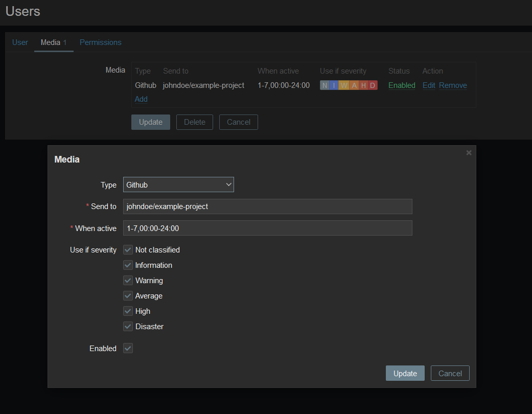
Task: Cancel the Media dialog
Action: 450,374
